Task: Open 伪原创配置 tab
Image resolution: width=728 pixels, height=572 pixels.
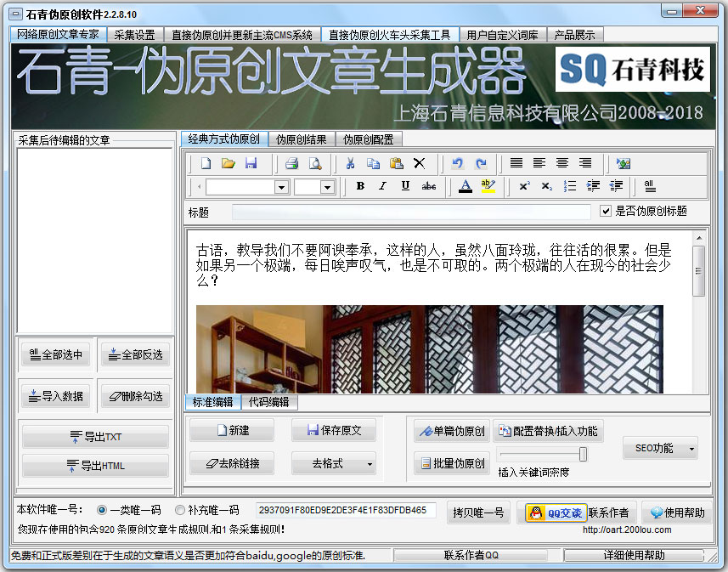Action: pyautogui.click(x=368, y=139)
